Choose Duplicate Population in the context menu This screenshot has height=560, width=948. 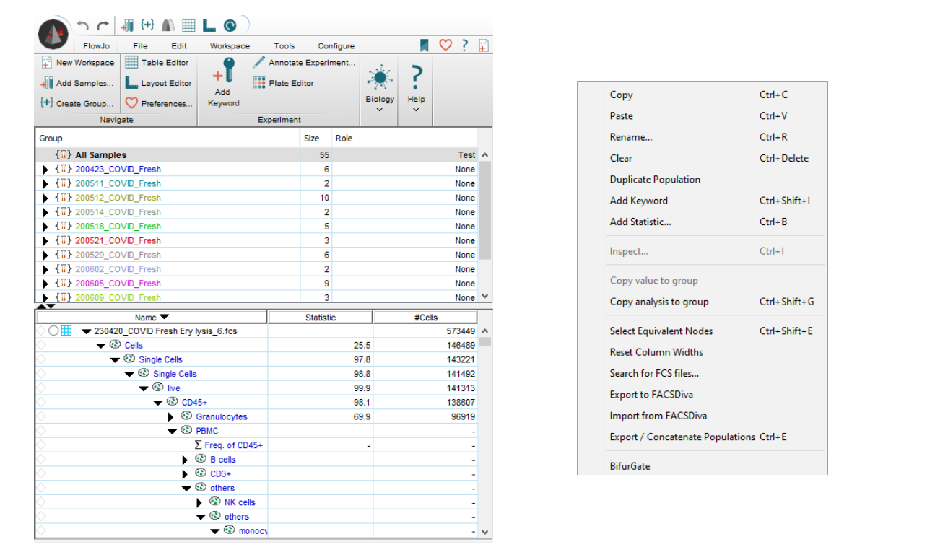[655, 180]
